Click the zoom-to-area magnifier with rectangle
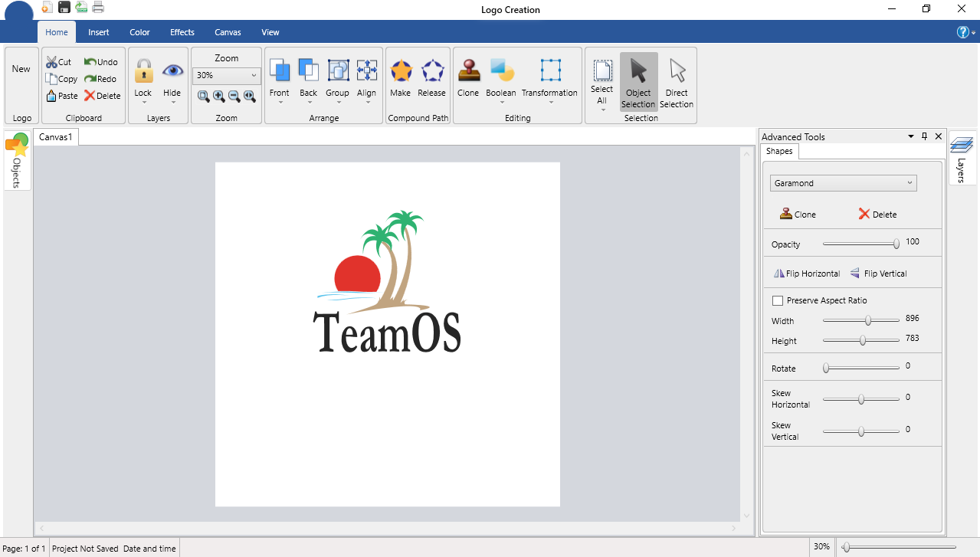Viewport: 980px width, 557px height. point(204,97)
